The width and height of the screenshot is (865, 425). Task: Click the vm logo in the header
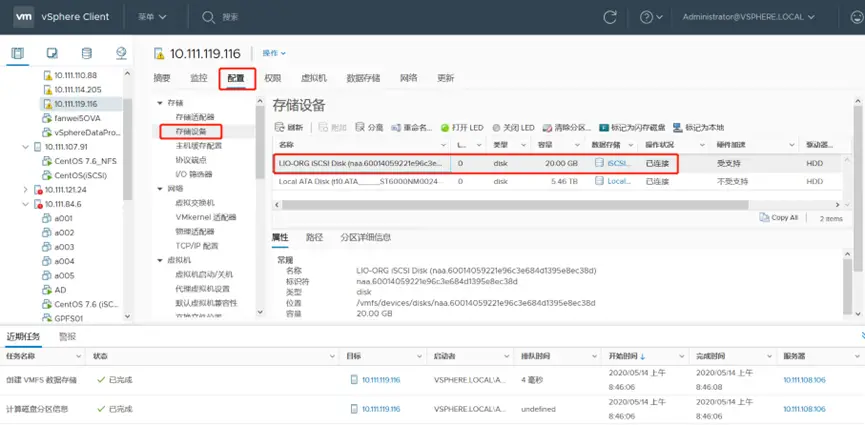[24, 17]
